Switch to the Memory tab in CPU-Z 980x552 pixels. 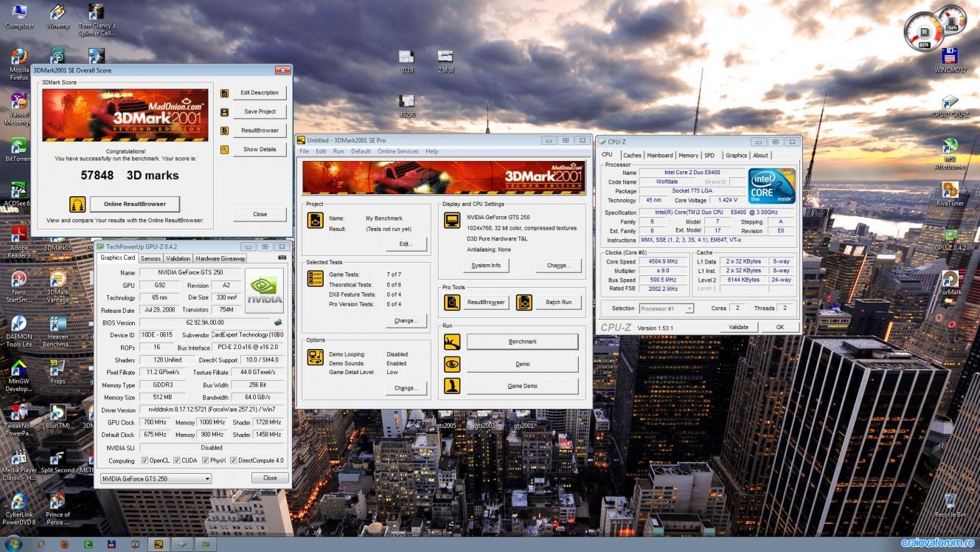tap(688, 156)
